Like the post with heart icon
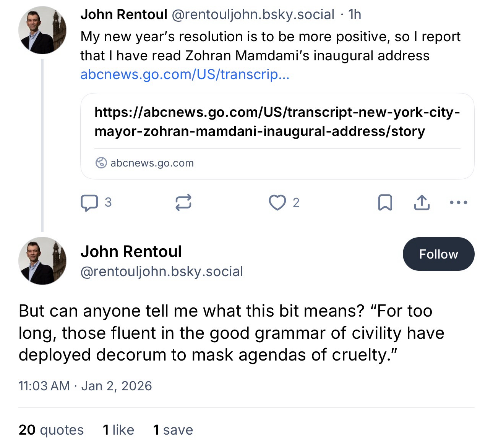The width and height of the screenshot is (493, 448). (277, 202)
